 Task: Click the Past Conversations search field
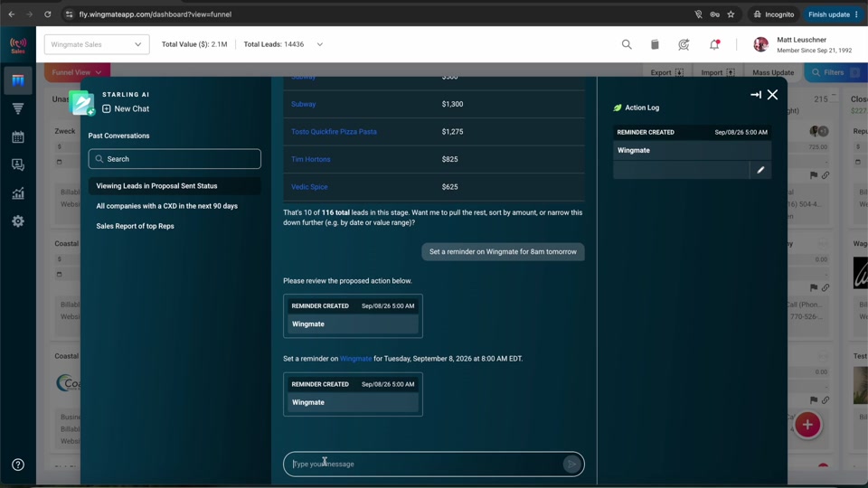point(175,159)
